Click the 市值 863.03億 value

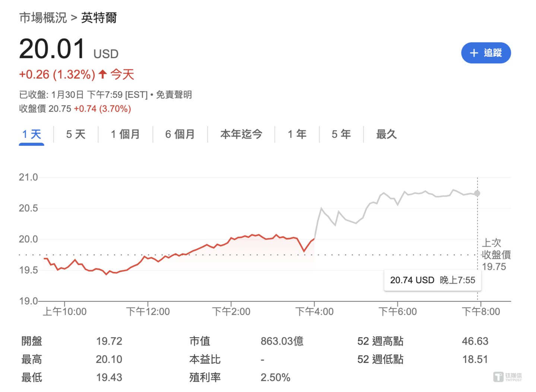[282, 341]
